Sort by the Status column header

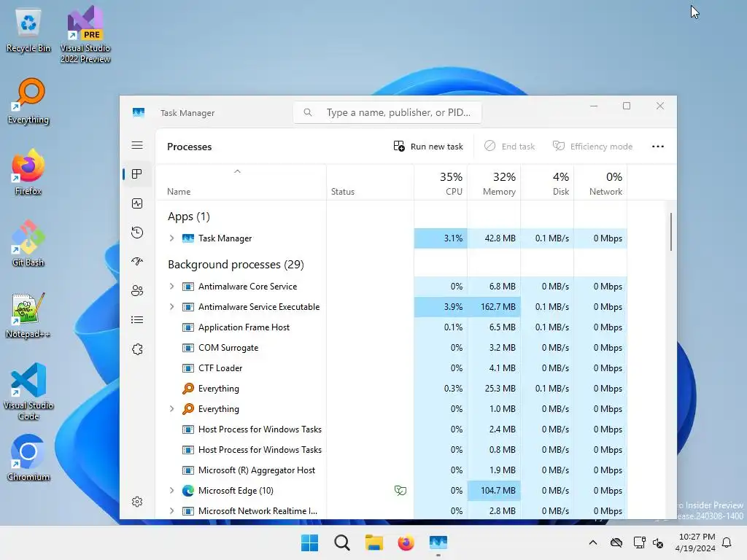click(x=370, y=182)
